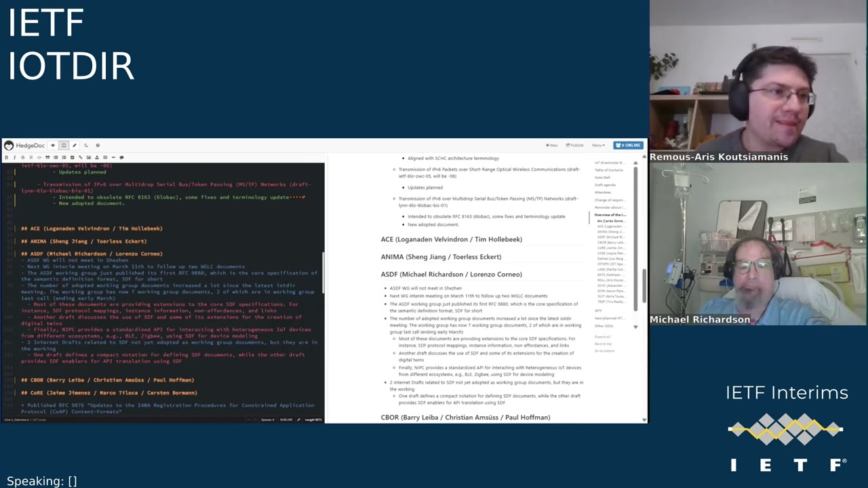The image size is (868, 488).
Task: Toggle night mode moon icon
Action: tap(86, 145)
